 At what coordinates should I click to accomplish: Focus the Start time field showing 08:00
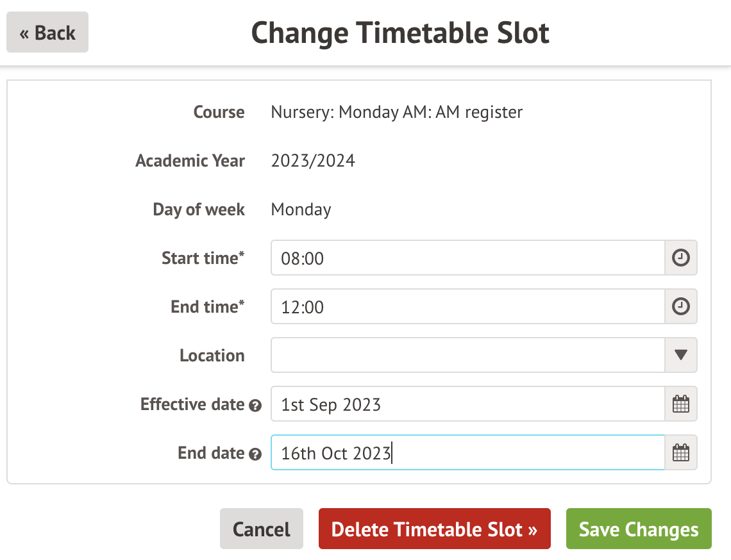(x=467, y=258)
